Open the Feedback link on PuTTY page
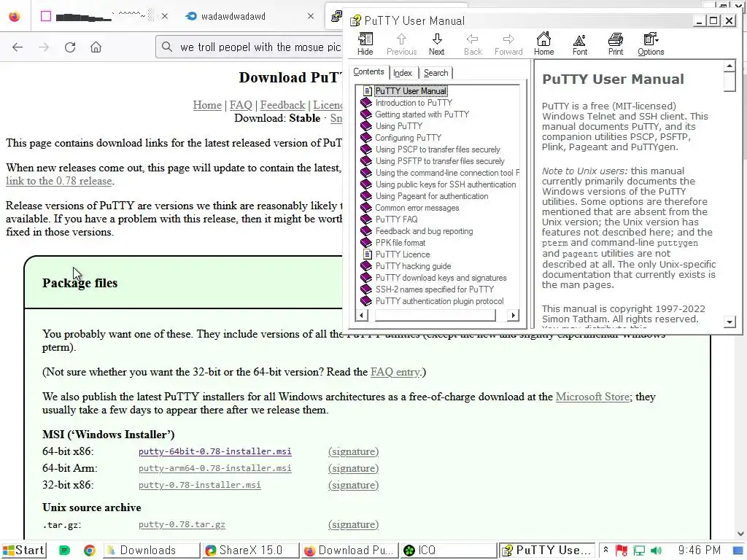 (x=282, y=105)
